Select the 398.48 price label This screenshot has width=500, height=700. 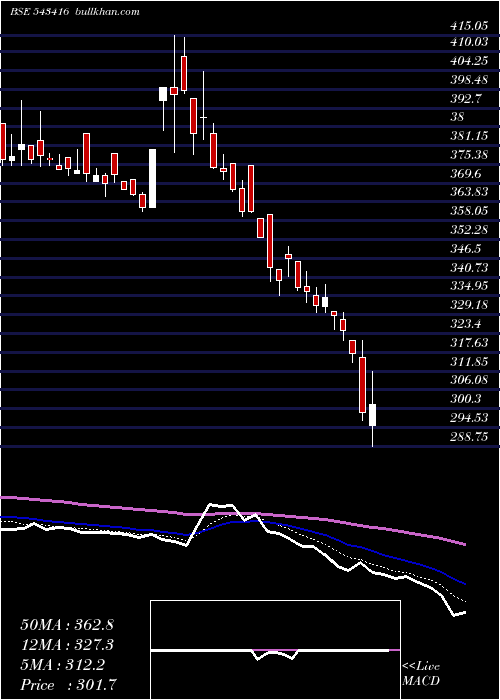pos(469,79)
